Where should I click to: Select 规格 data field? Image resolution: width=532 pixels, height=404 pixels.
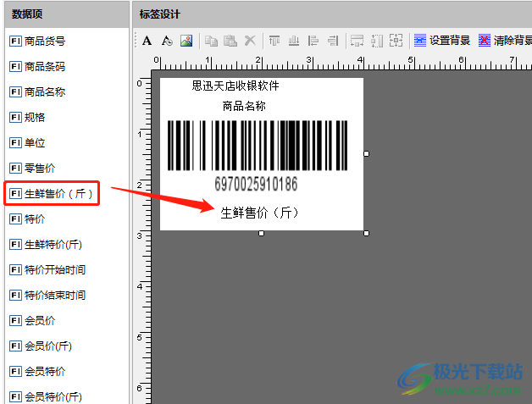coord(27,118)
